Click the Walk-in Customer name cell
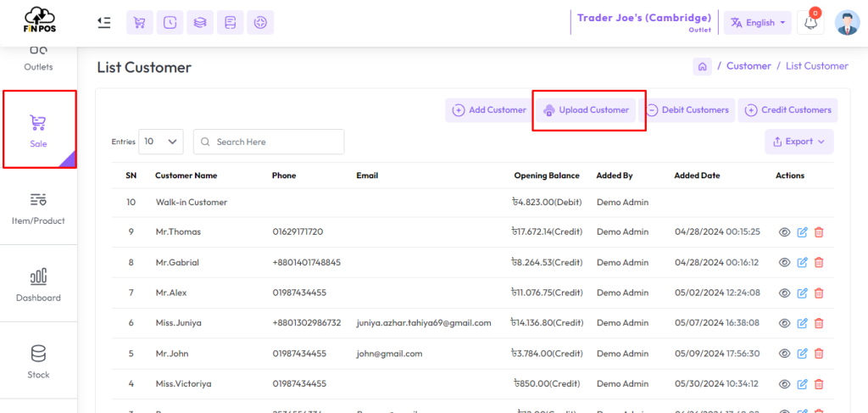 [192, 203]
